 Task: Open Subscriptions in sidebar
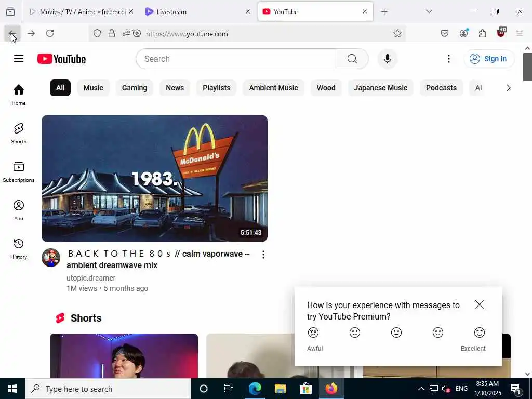pos(19,172)
